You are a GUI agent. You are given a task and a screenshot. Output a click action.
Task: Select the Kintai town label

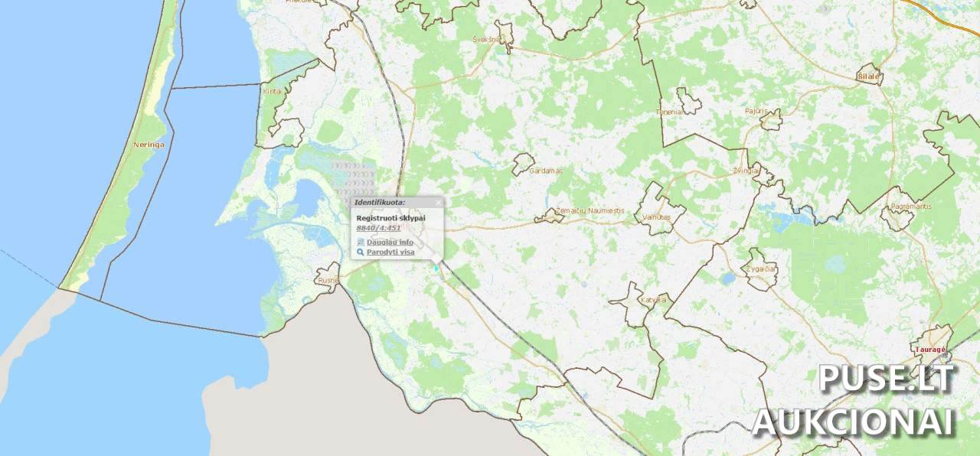(272, 91)
